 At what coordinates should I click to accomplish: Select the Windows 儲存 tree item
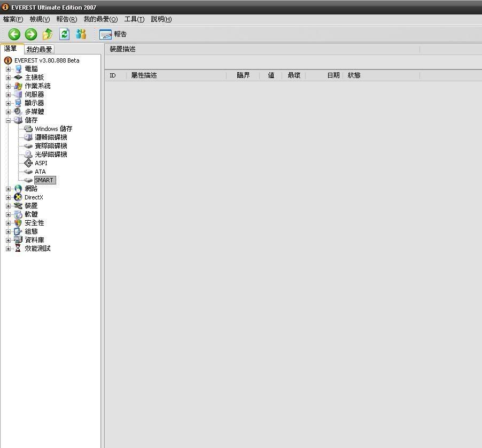[53, 129]
